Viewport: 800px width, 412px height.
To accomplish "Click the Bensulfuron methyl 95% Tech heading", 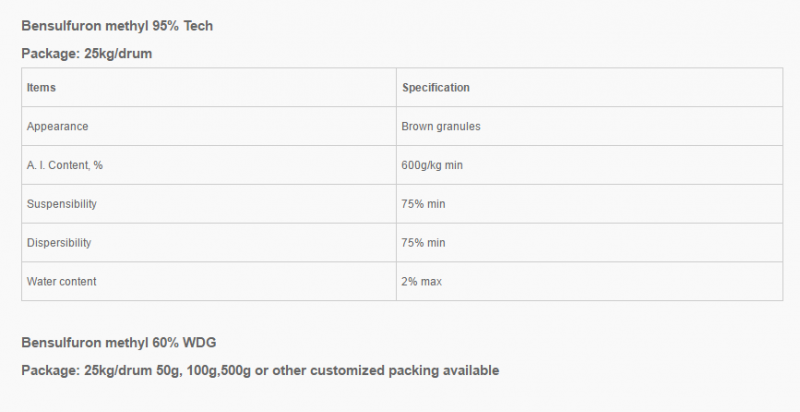I will [x=117, y=26].
